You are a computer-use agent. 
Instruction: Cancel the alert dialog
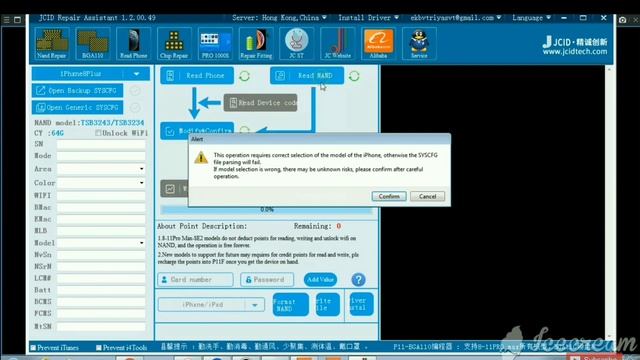(427, 196)
